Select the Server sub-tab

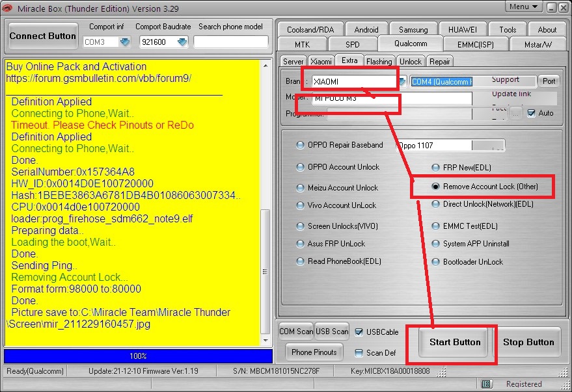[x=293, y=61]
